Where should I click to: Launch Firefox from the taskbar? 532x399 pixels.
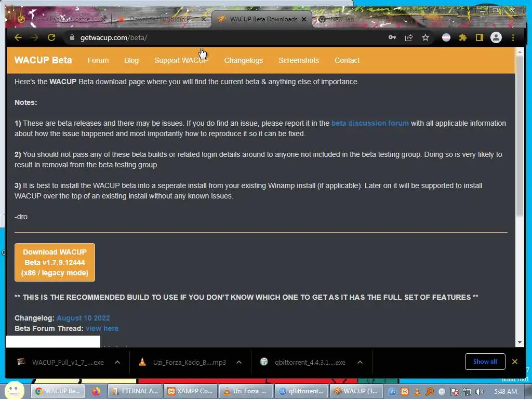coord(96,391)
